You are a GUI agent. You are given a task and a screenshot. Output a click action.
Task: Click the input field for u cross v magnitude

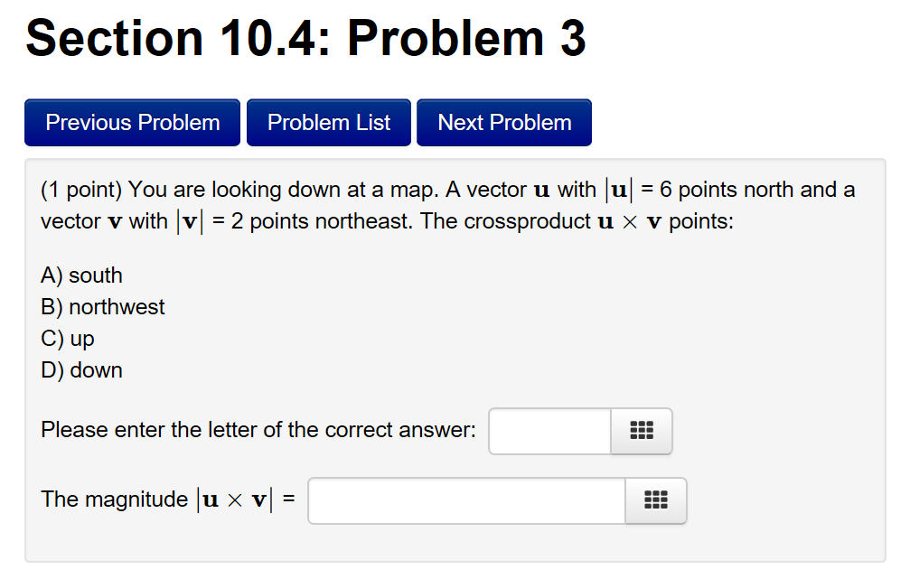pyautogui.click(x=465, y=500)
